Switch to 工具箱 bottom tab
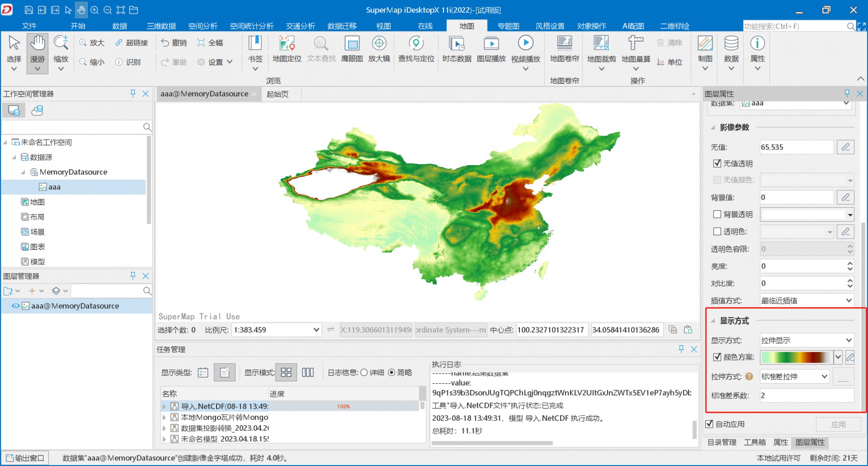 click(x=754, y=442)
